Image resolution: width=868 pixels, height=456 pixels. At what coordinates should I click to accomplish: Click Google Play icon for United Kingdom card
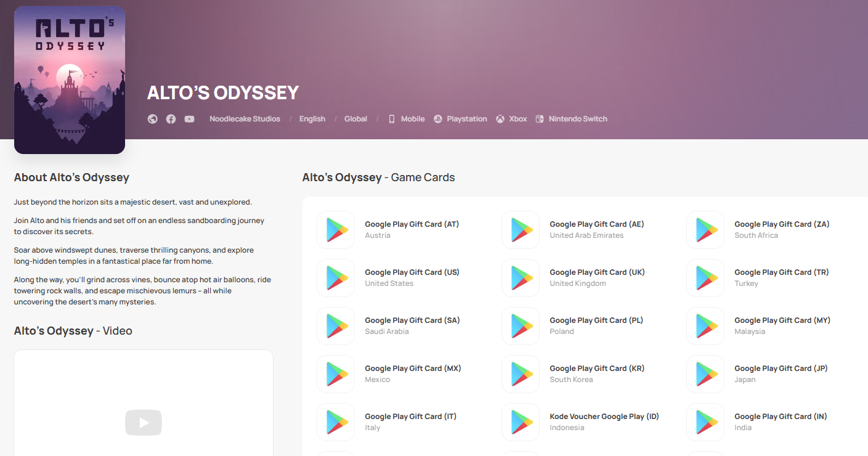(521, 278)
